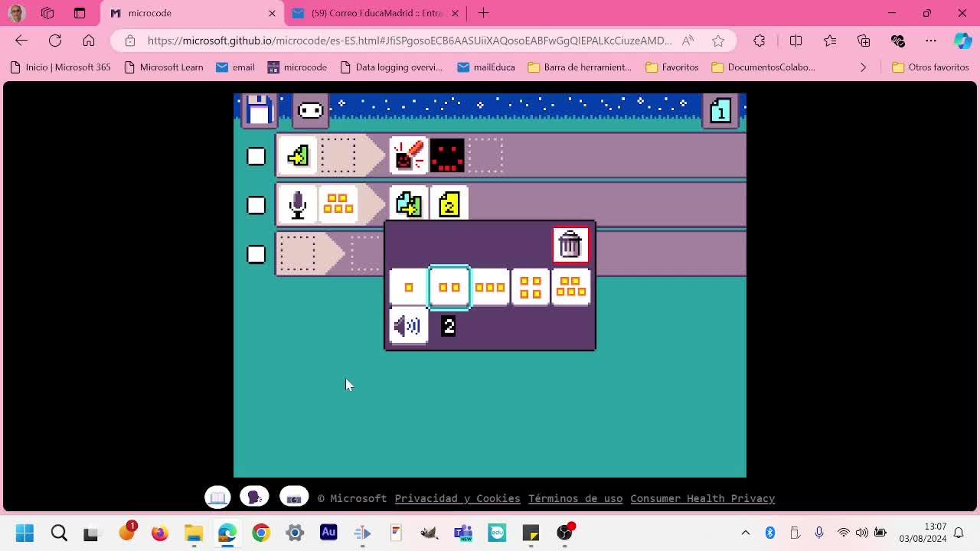Viewport: 980px width, 551px height.
Task: Open Privacidad y Cookies link
Action: pos(457,498)
